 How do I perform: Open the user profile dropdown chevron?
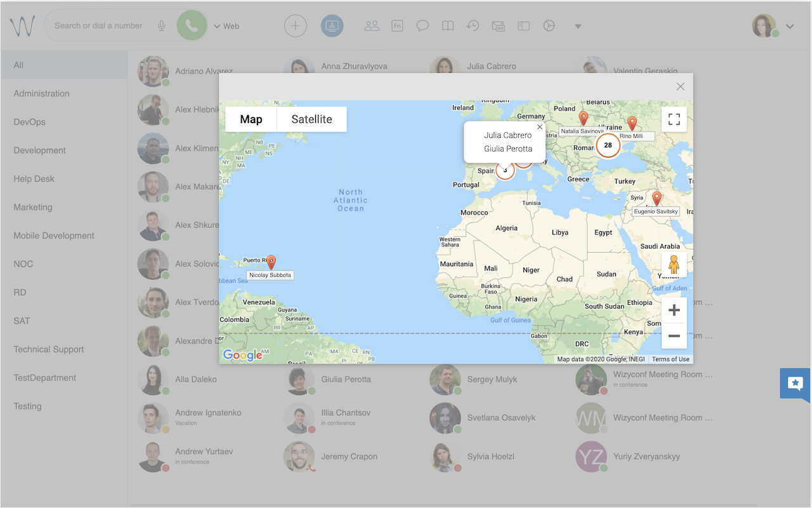[790, 26]
